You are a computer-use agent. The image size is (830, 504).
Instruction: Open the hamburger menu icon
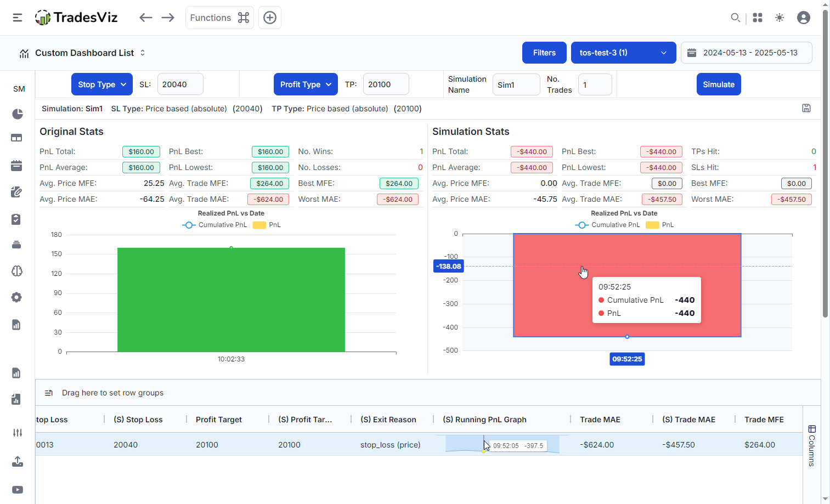pos(18,18)
